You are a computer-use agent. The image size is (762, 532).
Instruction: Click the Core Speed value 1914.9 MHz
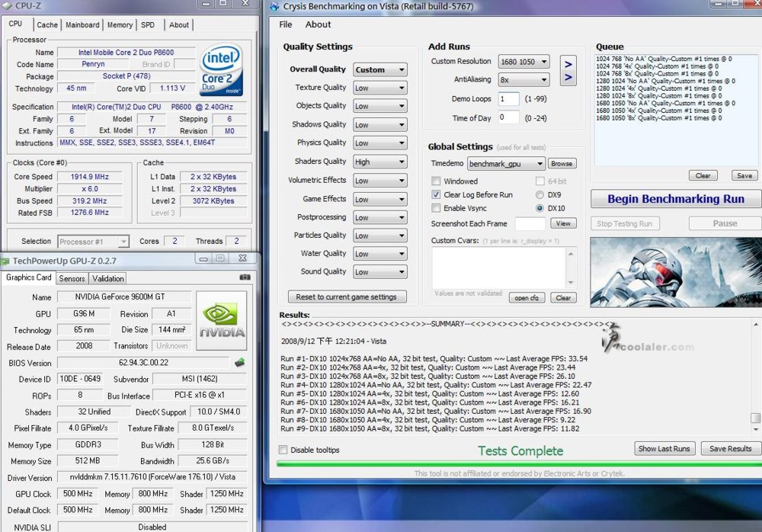[90, 177]
